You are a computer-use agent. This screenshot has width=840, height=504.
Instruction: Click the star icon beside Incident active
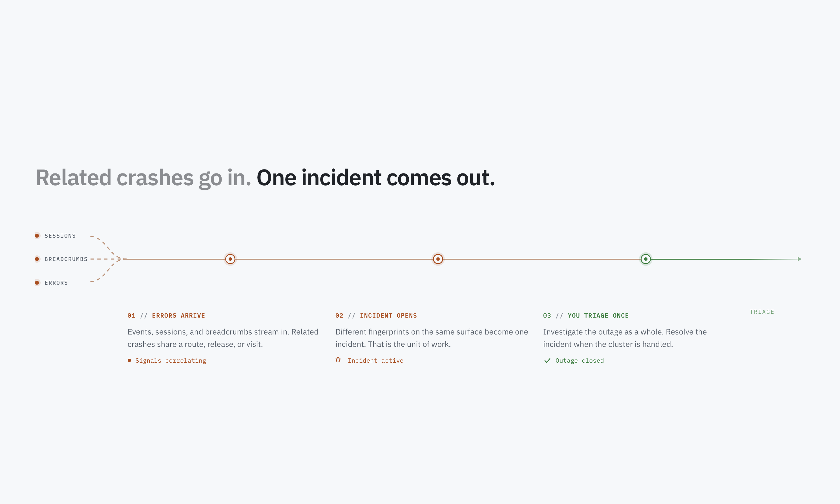(338, 359)
